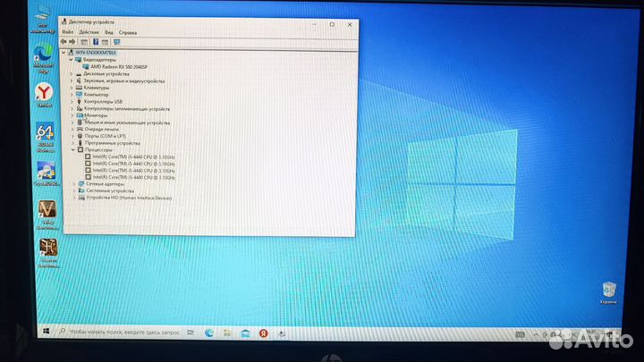Expand Звуковые, игровые и видеоустройства category
The height and width of the screenshot is (362, 644).
pyautogui.click(x=72, y=80)
